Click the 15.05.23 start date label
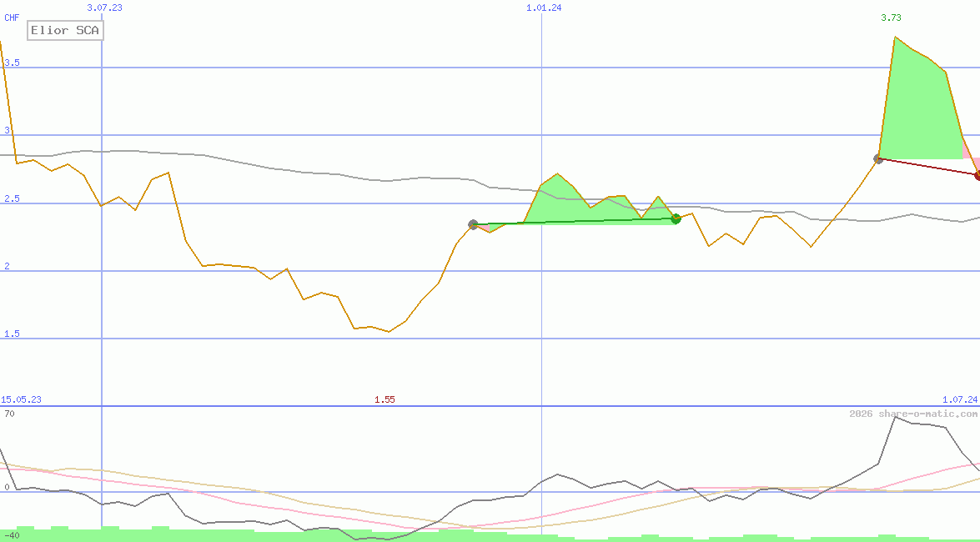Image resolution: width=980 pixels, height=542 pixels. click(x=21, y=399)
